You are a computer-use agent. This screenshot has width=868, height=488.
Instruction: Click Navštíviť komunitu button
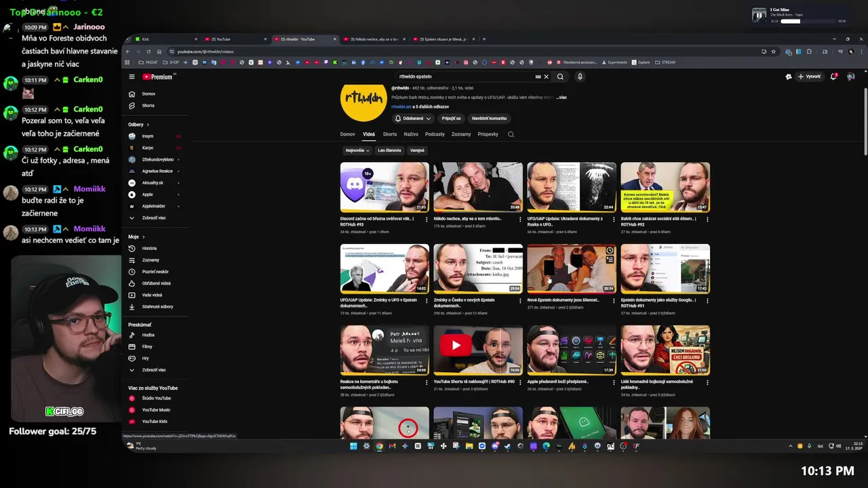(x=489, y=119)
